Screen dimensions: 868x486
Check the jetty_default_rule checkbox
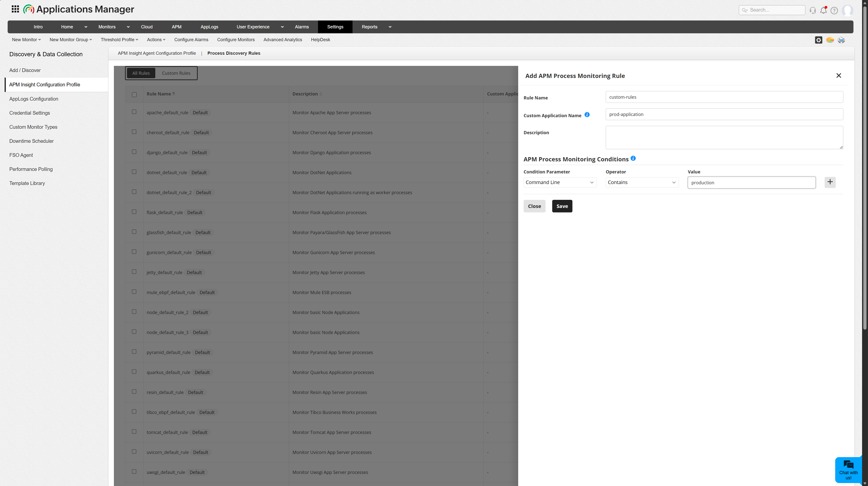(x=134, y=272)
